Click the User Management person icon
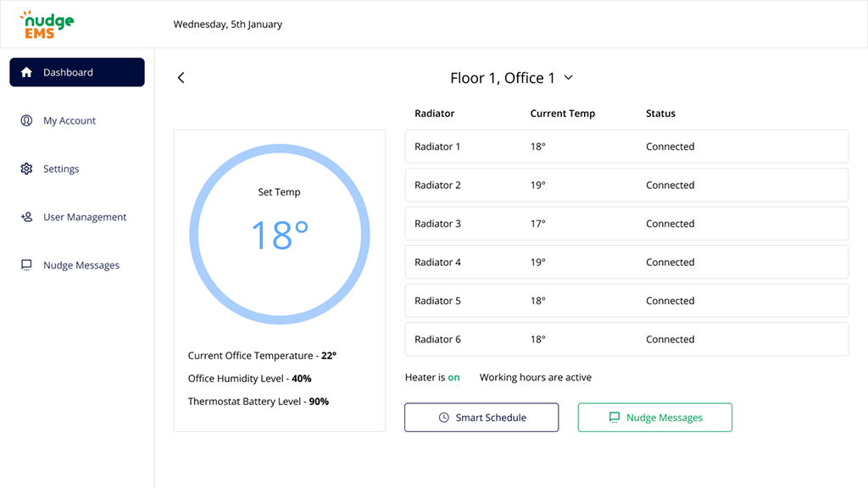868x488 pixels. (x=26, y=218)
